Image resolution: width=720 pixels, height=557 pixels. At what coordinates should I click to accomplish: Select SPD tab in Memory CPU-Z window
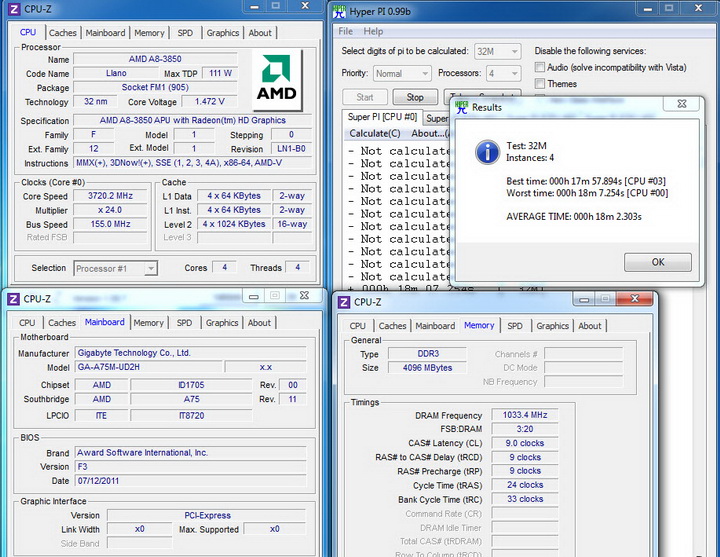tap(515, 326)
